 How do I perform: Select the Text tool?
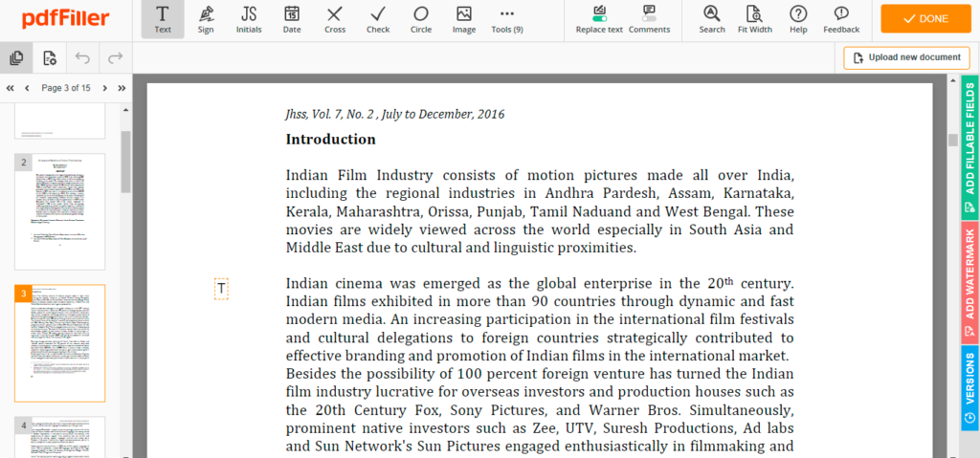(x=163, y=19)
